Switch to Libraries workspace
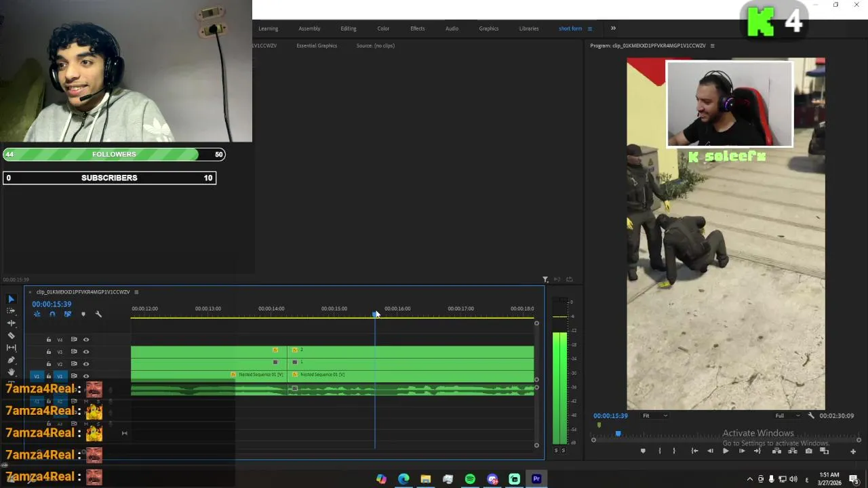Viewport: 868px width, 488px height. tap(529, 28)
